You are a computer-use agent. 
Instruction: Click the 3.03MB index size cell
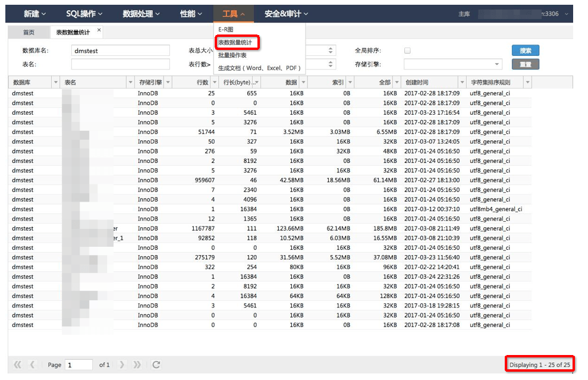[339, 131]
